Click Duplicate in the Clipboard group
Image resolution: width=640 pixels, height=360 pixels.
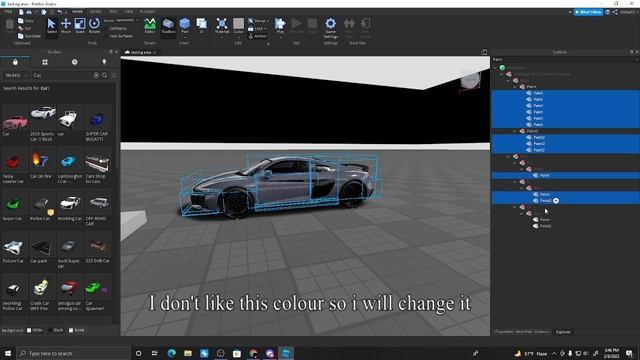tap(29, 36)
